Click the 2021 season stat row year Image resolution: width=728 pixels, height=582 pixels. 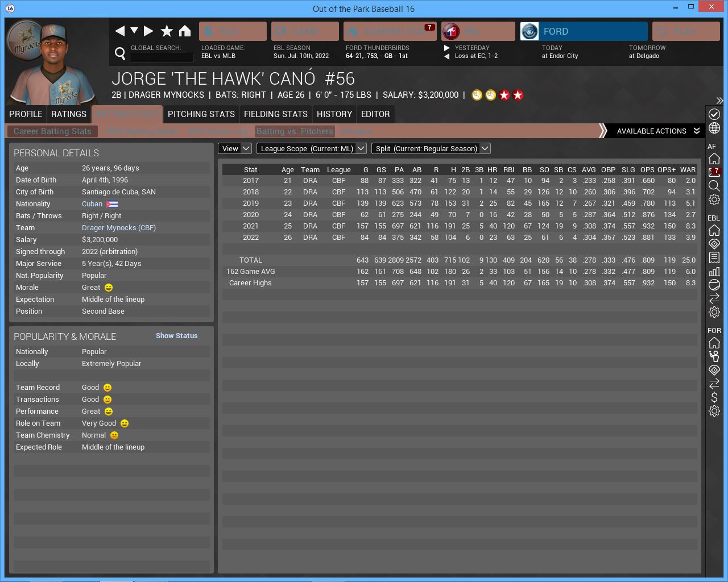coord(251,226)
